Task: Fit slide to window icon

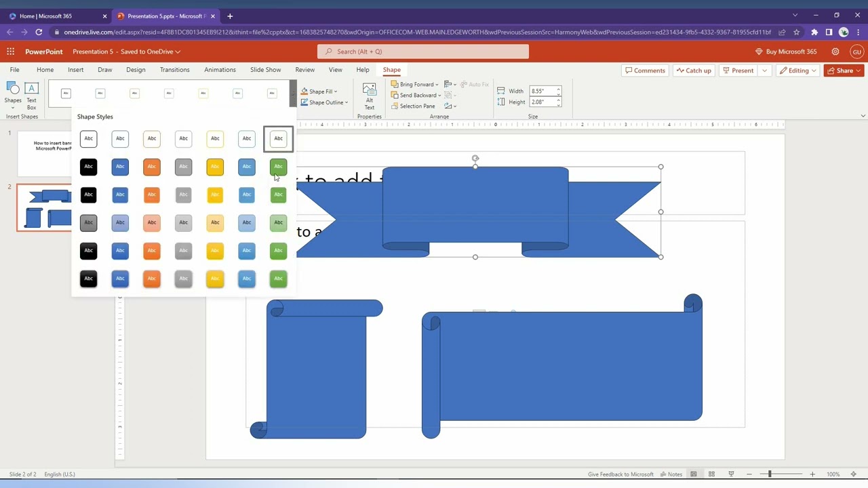Action: (854, 474)
